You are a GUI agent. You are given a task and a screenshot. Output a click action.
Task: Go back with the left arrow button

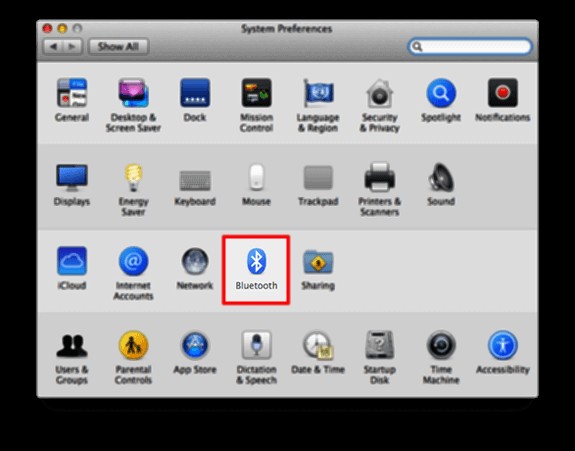tap(54, 47)
